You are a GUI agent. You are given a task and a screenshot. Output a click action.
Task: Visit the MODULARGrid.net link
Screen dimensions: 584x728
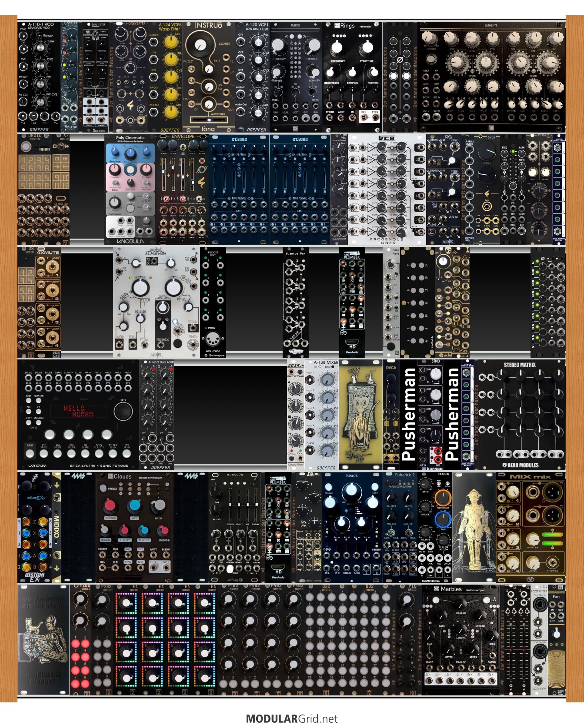292,719
